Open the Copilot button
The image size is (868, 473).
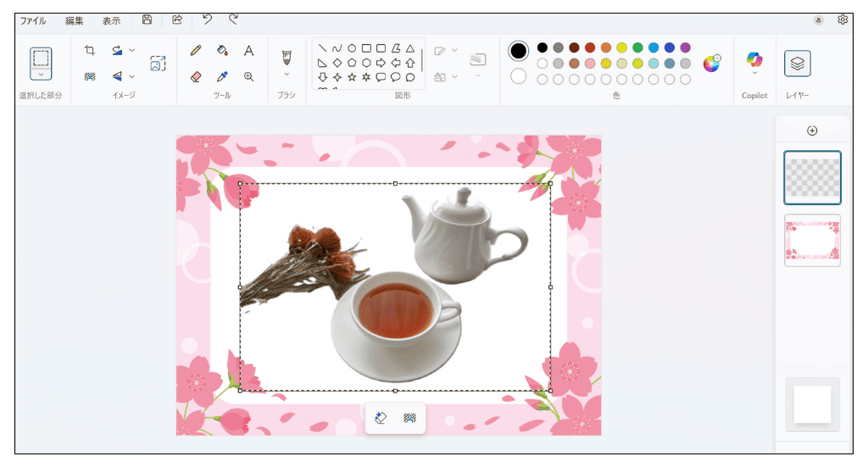point(754,58)
